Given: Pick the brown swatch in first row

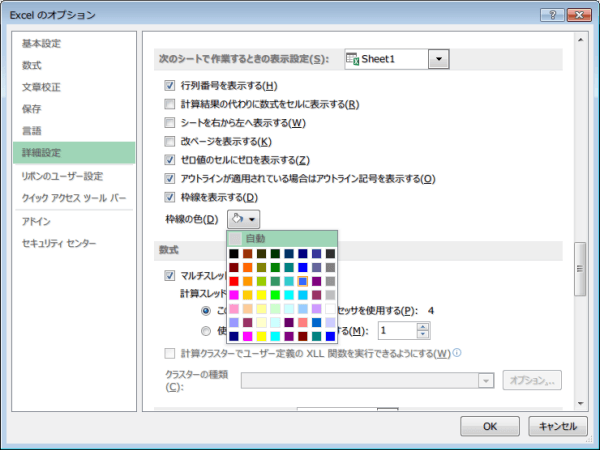Looking at the screenshot, I should click(x=248, y=254).
